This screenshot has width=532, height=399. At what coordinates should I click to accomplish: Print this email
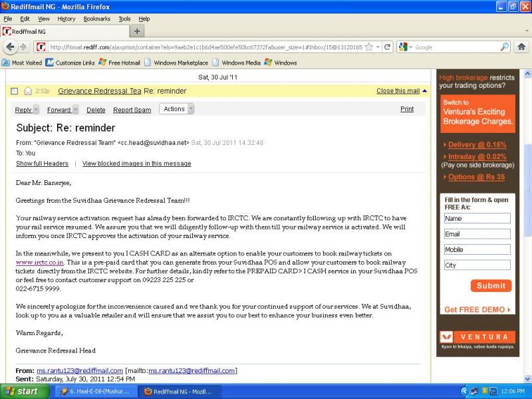(407, 109)
